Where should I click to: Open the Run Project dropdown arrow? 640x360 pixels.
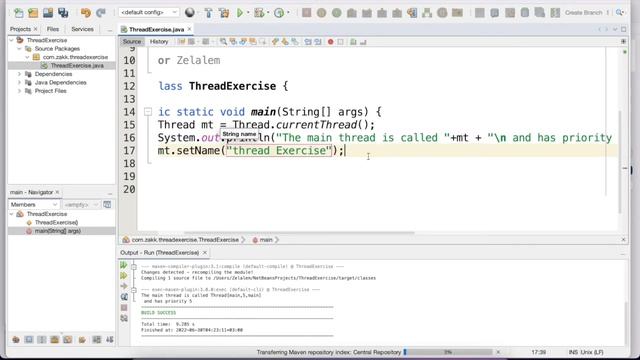(x=248, y=13)
